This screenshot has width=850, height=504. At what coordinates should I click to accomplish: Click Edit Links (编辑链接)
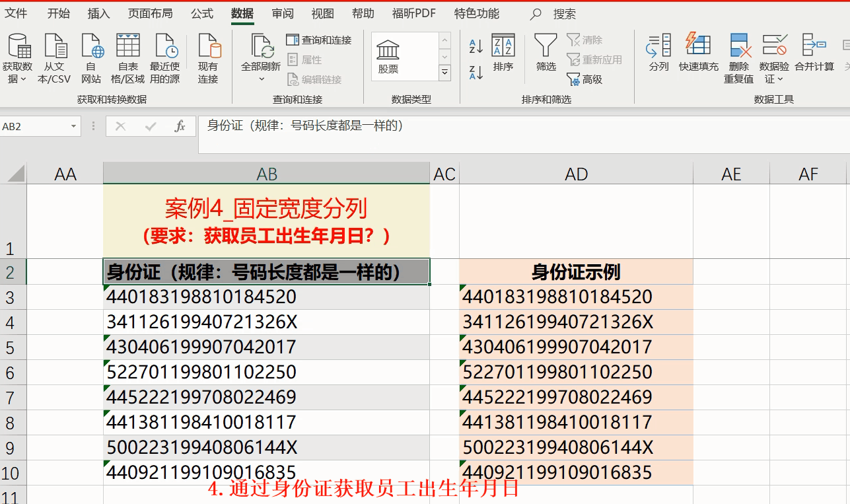click(314, 80)
